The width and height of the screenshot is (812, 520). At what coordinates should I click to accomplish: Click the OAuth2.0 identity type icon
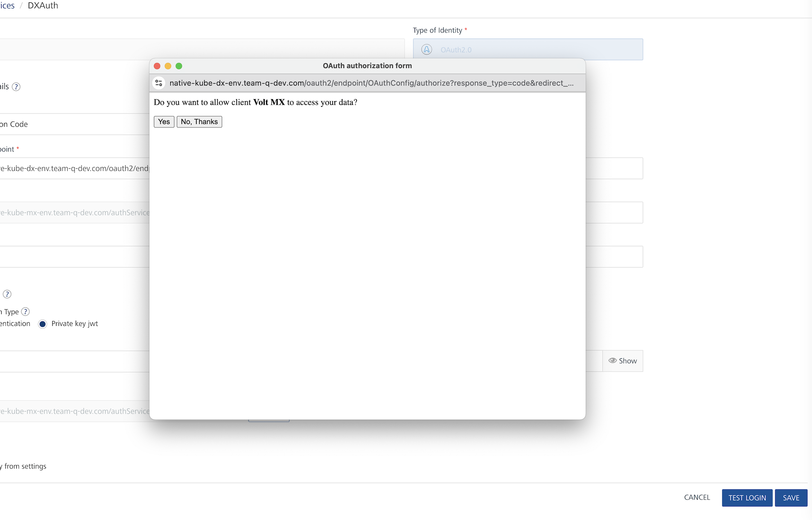point(426,50)
